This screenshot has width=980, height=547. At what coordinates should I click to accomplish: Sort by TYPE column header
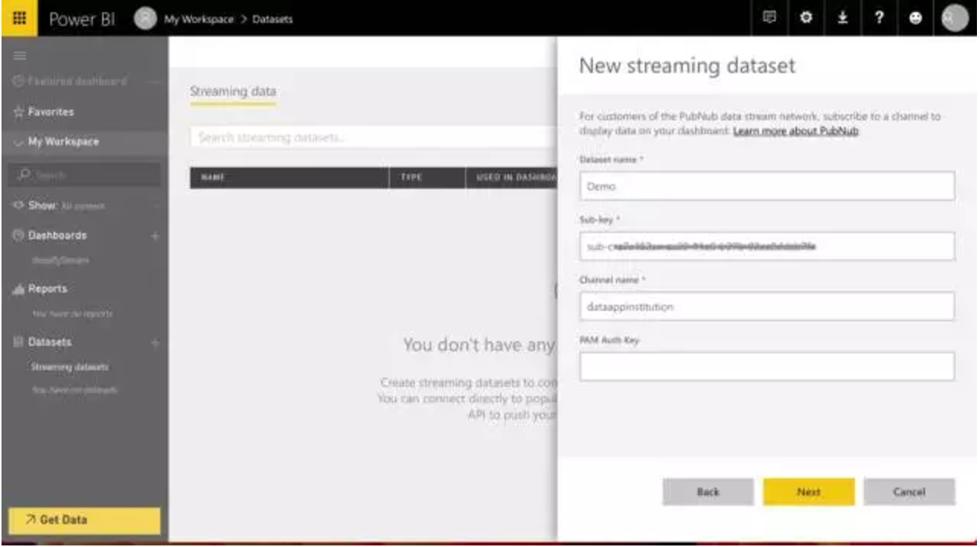426,178
